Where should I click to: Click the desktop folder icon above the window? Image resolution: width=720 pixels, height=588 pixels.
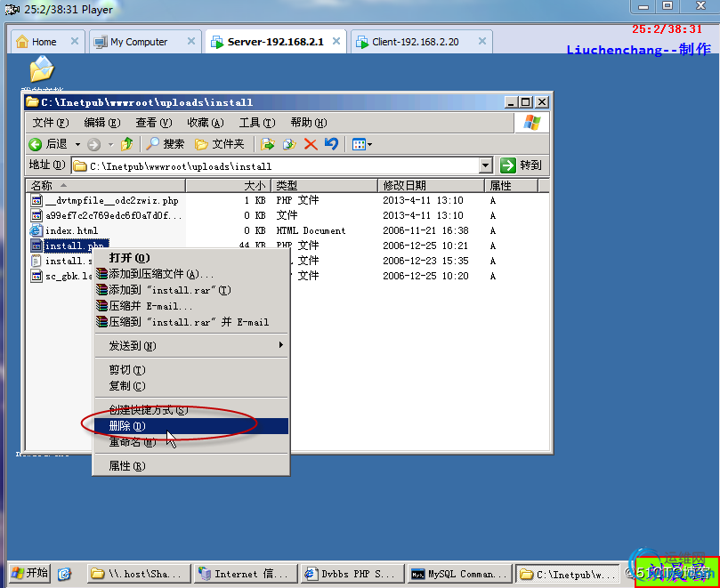click(x=42, y=68)
